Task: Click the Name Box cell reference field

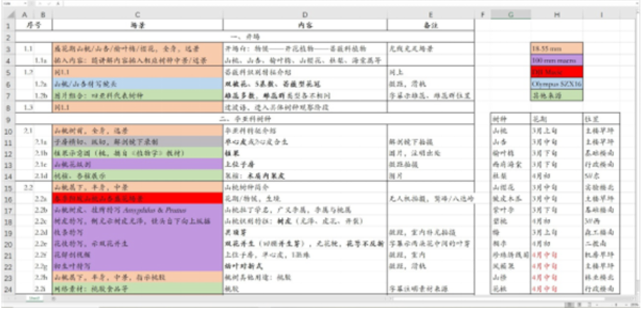Action: point(12,4)
